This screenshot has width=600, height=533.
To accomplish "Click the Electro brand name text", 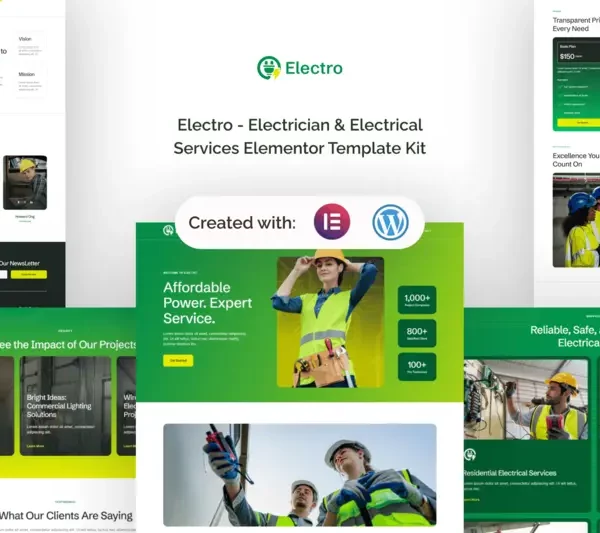I will point(314,68).
